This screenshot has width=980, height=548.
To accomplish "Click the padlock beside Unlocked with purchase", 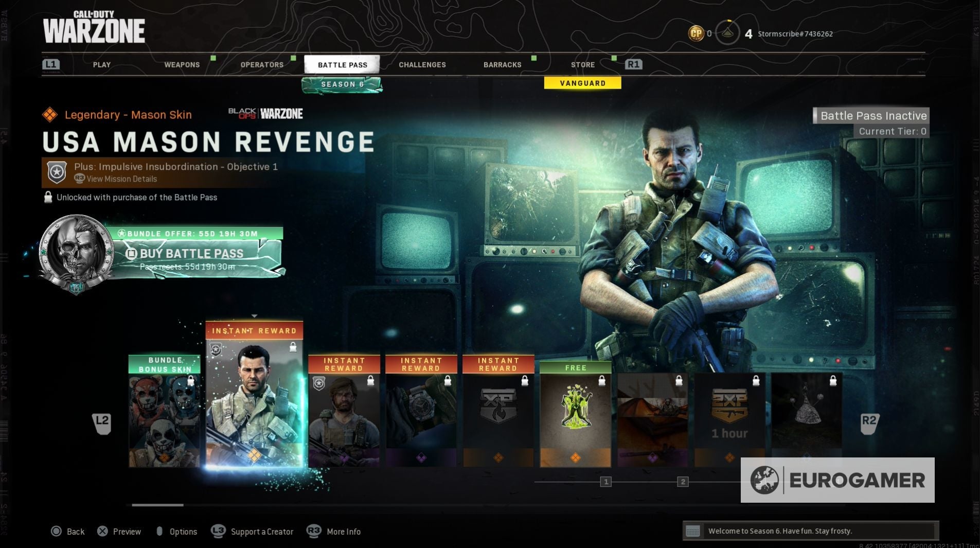I will [x=48, y=197].
